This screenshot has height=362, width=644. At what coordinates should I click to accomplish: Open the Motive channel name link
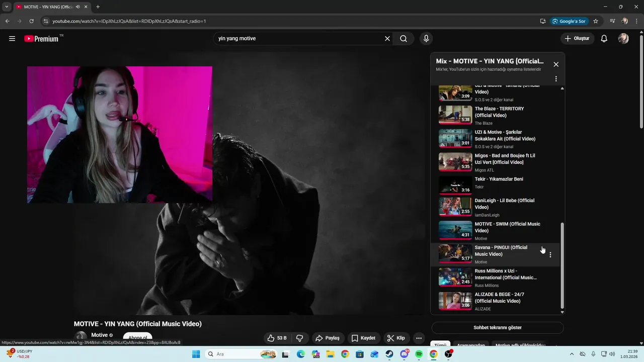tap(99, 335)
